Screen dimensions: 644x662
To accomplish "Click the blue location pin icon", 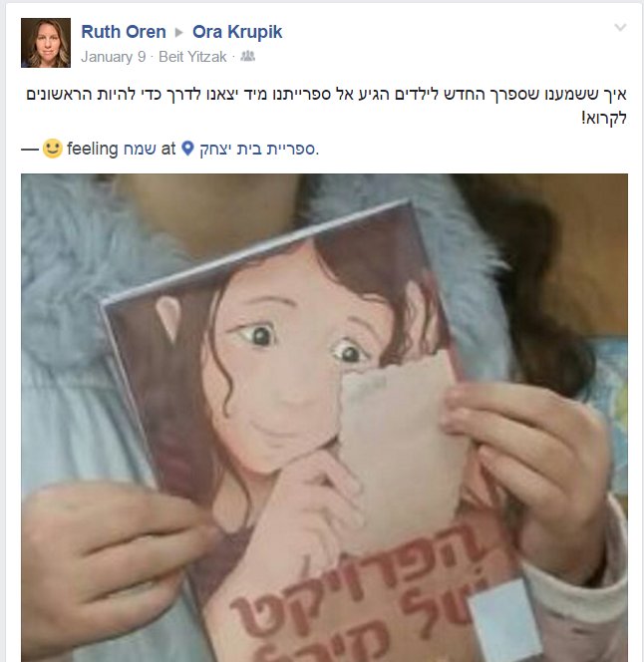I will click(x=187, y=149).
